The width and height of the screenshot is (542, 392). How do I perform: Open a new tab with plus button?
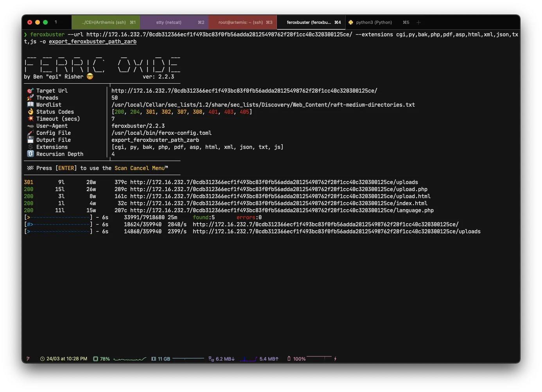click(418, 22)
